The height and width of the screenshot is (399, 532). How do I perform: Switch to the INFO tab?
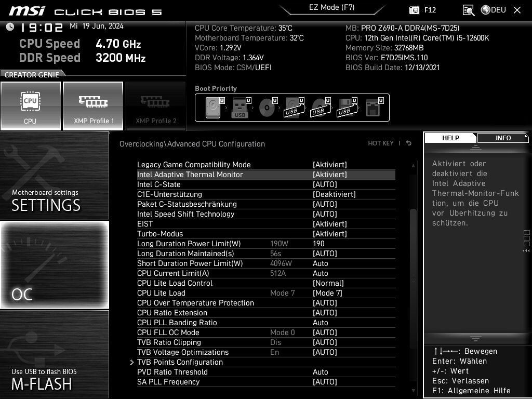tap(503, 138)
